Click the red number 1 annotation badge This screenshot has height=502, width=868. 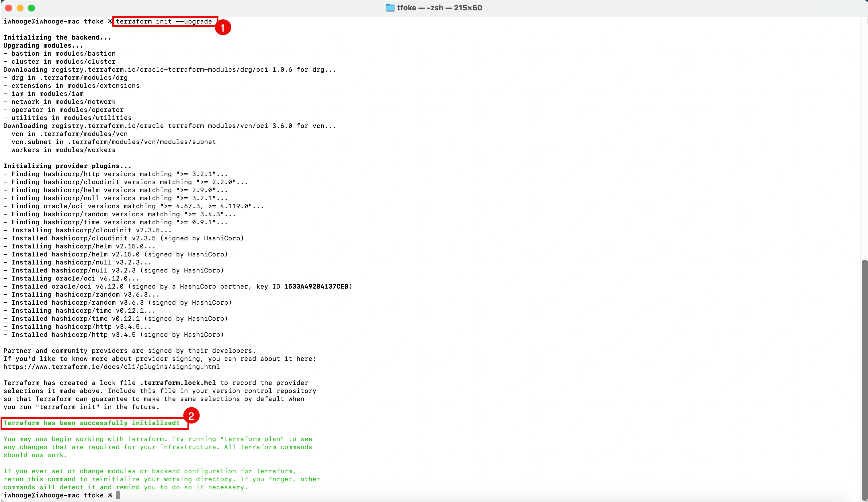(x=222, y=28)
